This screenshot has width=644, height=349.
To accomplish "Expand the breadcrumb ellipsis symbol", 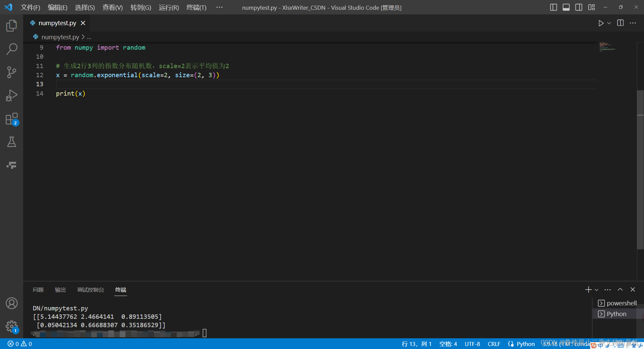I will (x=89, y=37).
